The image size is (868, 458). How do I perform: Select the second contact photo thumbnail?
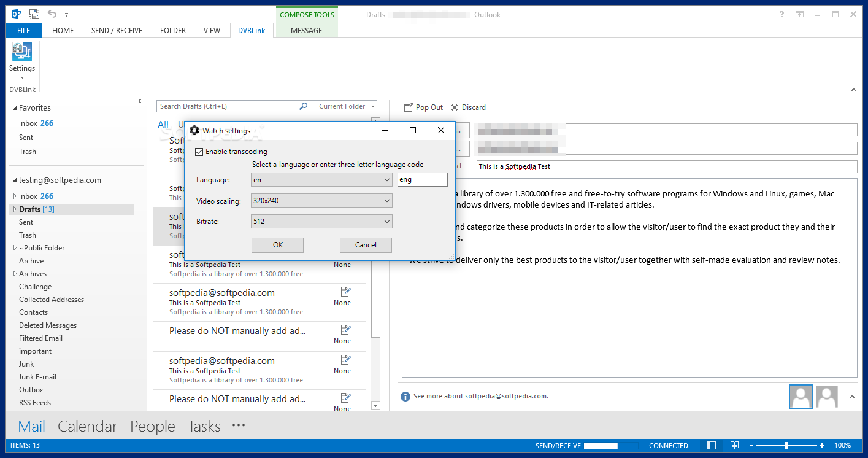tap(827, 397)
